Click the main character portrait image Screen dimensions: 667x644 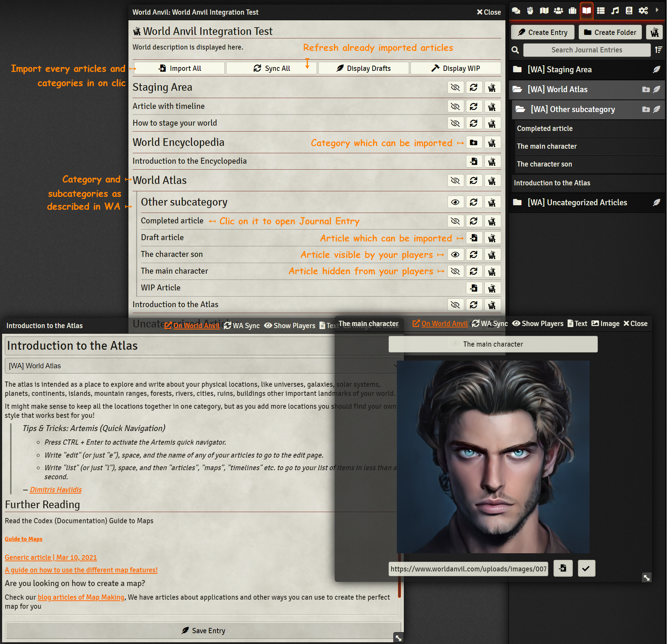pos(493,457)
